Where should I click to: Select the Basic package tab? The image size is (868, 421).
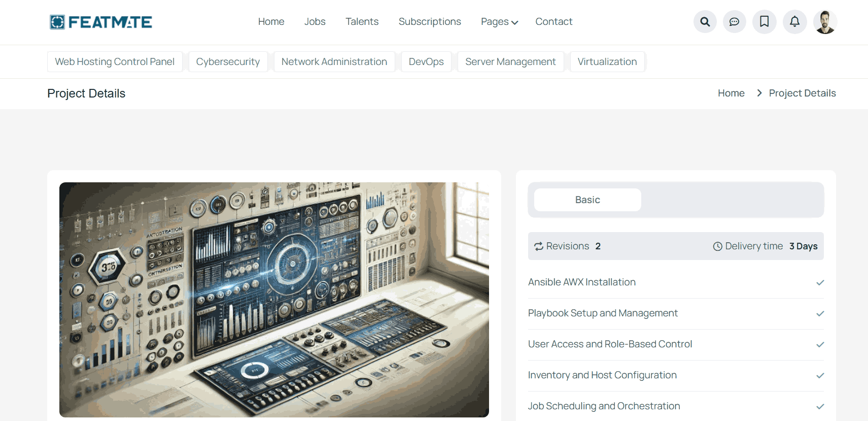click(587, 200)
